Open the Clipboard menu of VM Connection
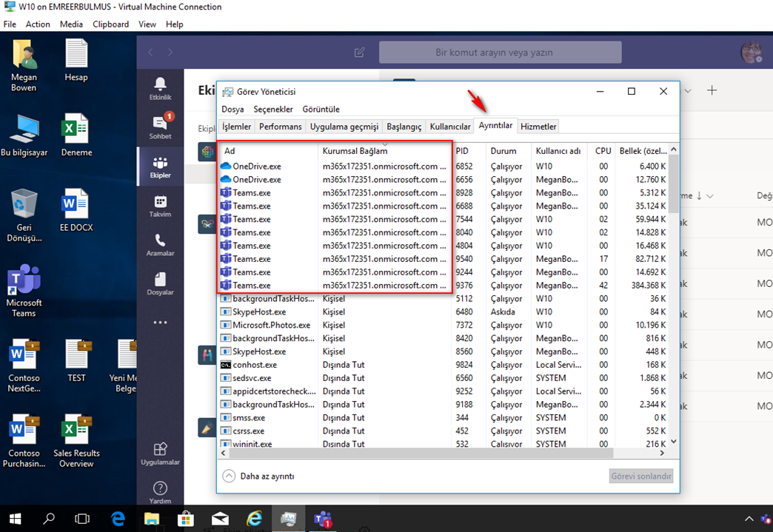Screen dimensions: 773x532 pyautogui.click(x=111, y=24)
